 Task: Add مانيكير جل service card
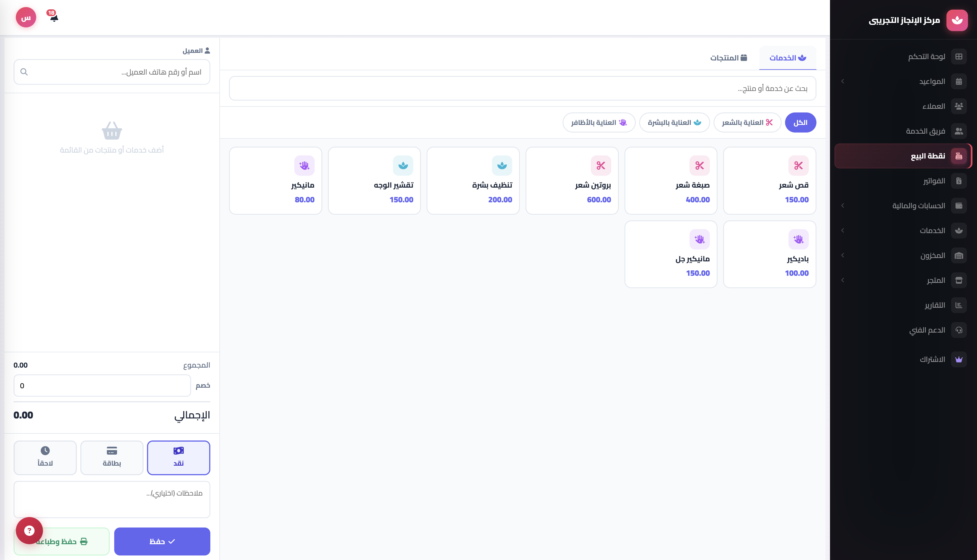671,254
